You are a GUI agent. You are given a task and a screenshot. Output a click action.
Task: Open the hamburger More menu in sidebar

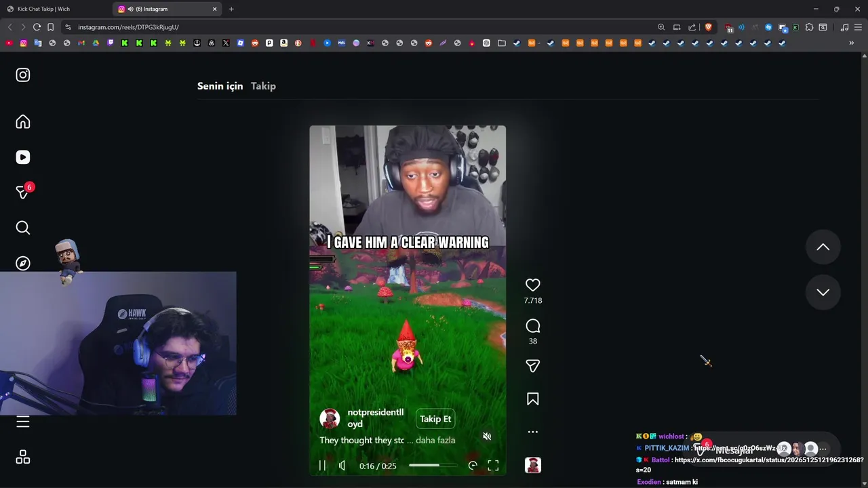tap(23, 422)
